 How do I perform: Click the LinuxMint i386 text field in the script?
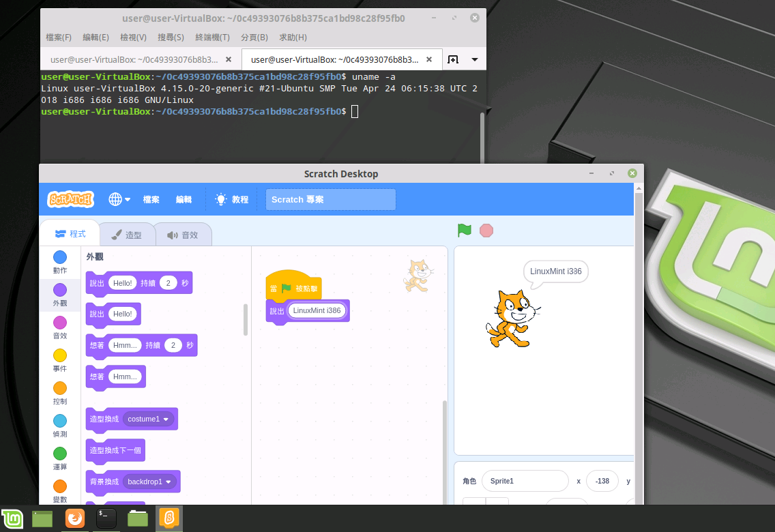pyautogui.click(x=317, y=311)
